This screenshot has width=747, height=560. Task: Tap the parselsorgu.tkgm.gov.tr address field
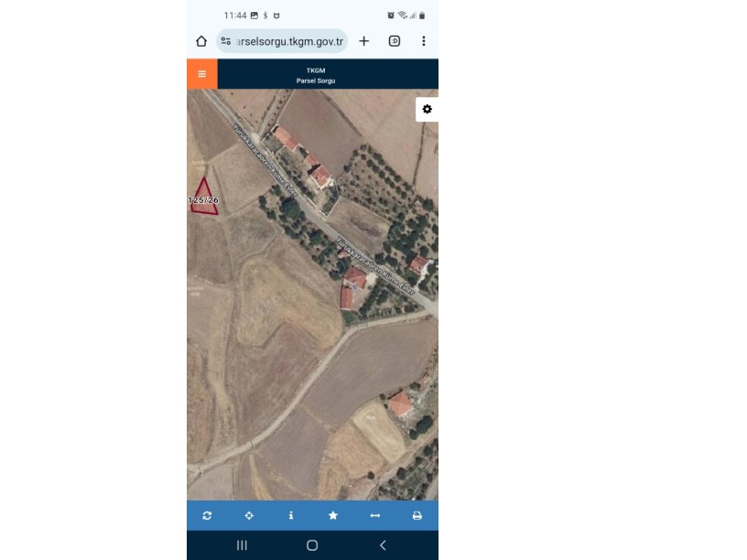coord(282,41)
